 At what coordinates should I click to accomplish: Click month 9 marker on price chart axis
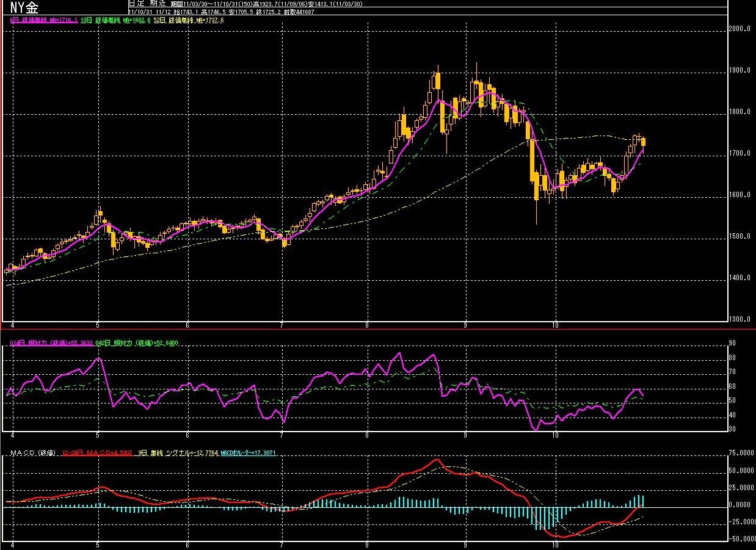tap(466, 325)
